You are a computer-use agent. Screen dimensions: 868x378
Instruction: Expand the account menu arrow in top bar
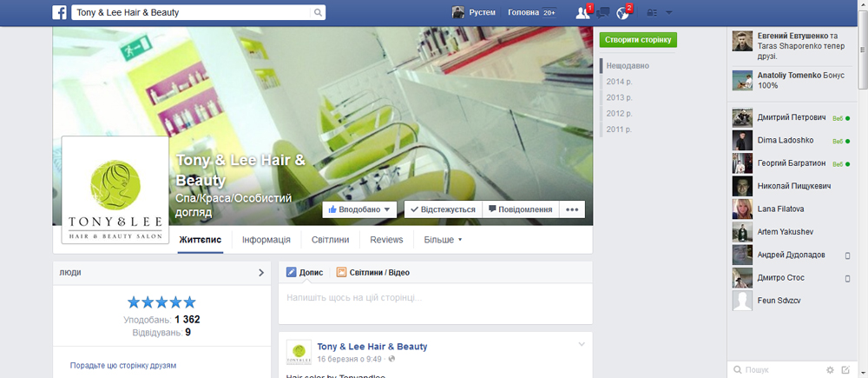point(668,13)
